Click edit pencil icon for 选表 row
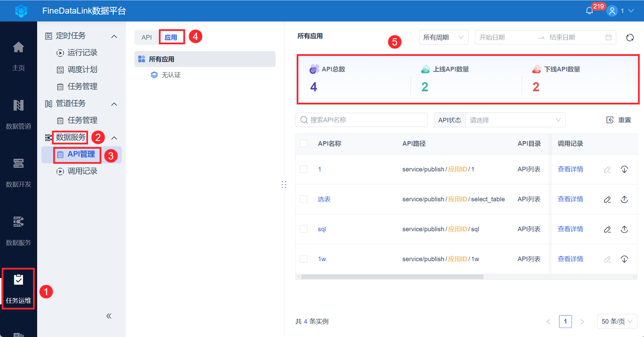Viewport: 644px width, 337px height. [608, 199]
